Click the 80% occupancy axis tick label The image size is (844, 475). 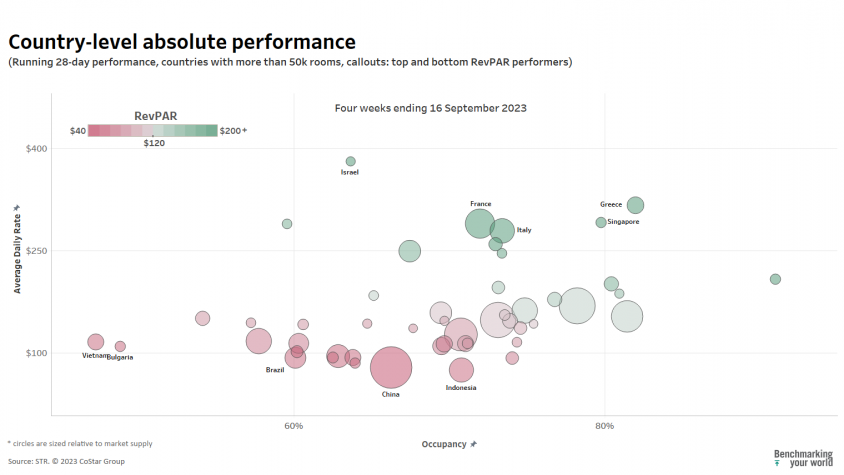tap(604, 426)
